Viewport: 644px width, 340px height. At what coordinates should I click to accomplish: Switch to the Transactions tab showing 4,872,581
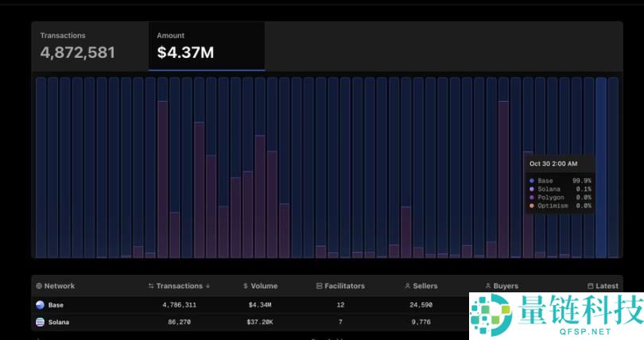(x=89, y=46)
